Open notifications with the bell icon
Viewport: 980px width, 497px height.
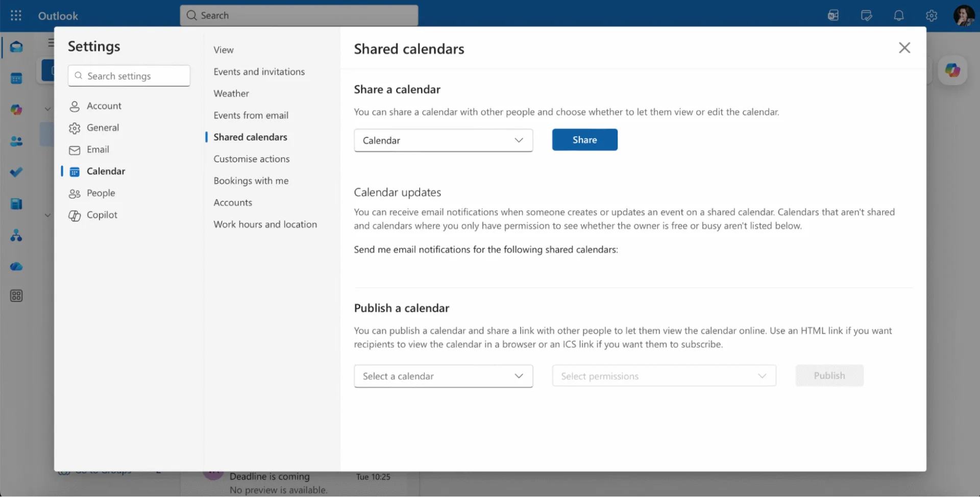(x=899, y=15)
